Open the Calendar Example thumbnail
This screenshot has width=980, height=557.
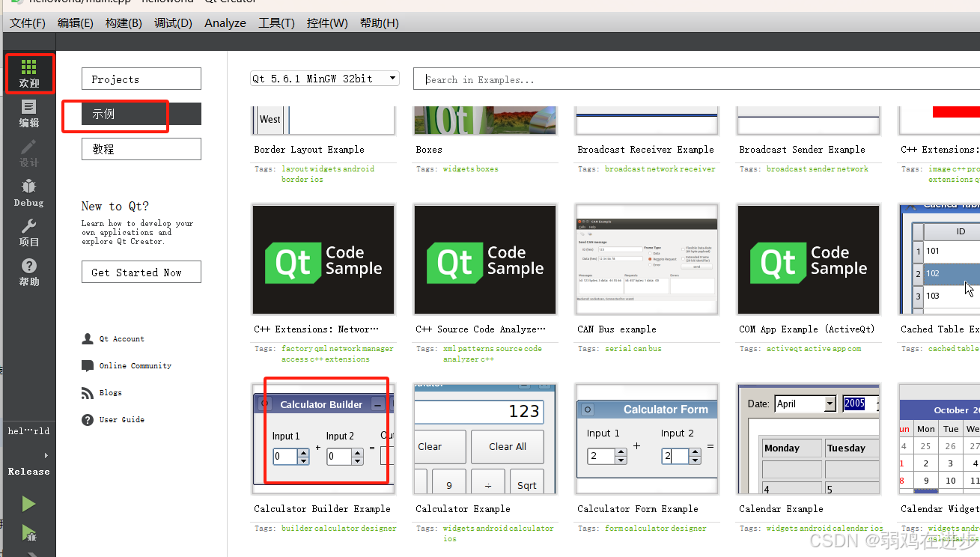pos(809,439)
